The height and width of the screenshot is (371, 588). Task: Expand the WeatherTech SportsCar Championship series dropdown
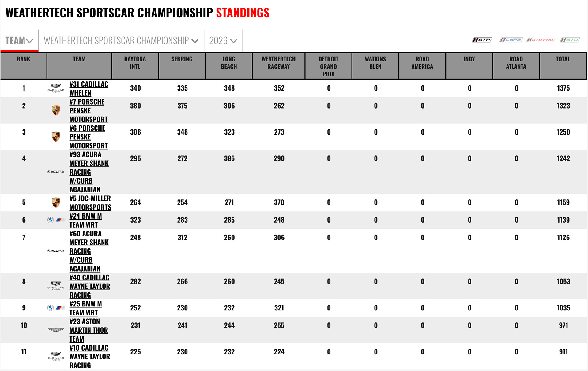pos(121,41)
